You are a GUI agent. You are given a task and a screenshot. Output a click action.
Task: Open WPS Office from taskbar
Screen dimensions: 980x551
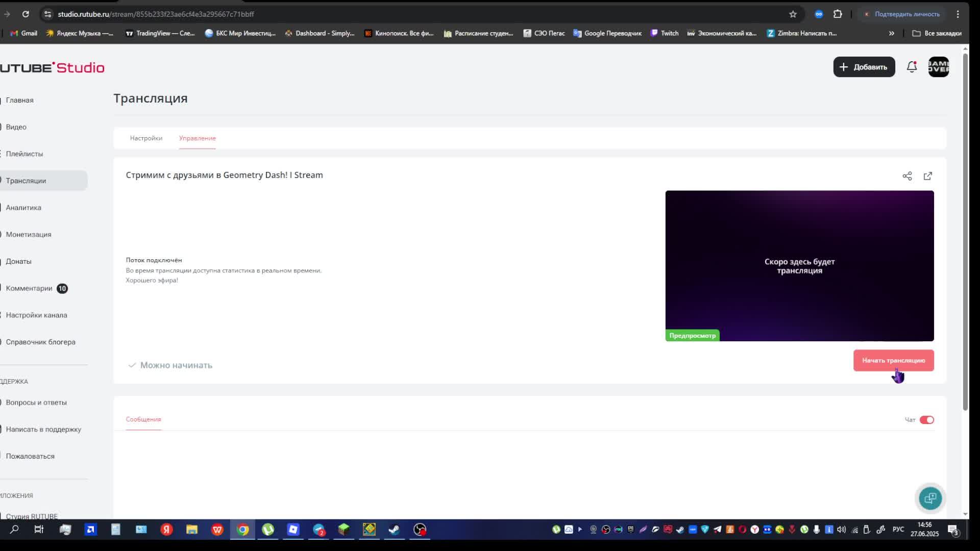click(217, 530)
